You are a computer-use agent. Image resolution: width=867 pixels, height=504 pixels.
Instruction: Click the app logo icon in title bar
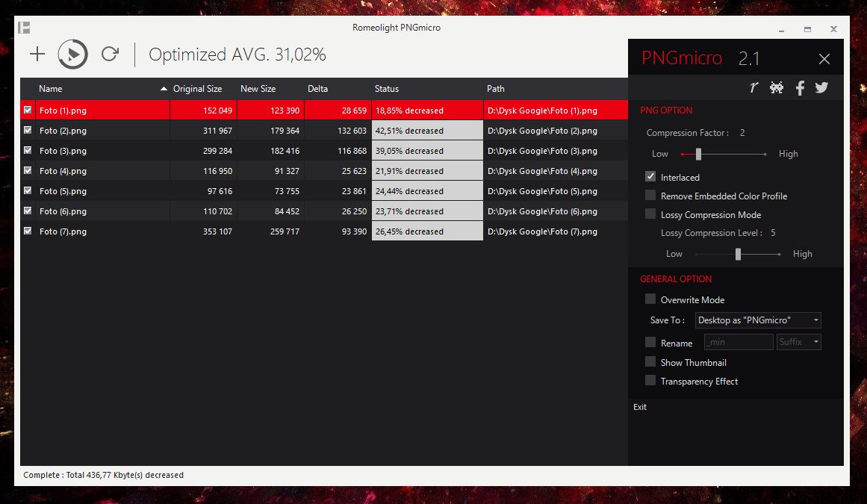(x=24, y=27)
